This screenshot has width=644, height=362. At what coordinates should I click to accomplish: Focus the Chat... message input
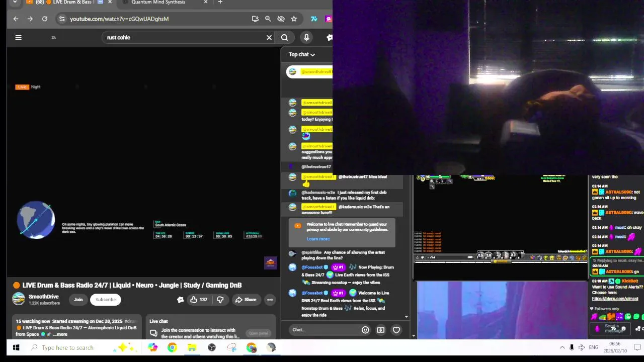pos(325,330)
